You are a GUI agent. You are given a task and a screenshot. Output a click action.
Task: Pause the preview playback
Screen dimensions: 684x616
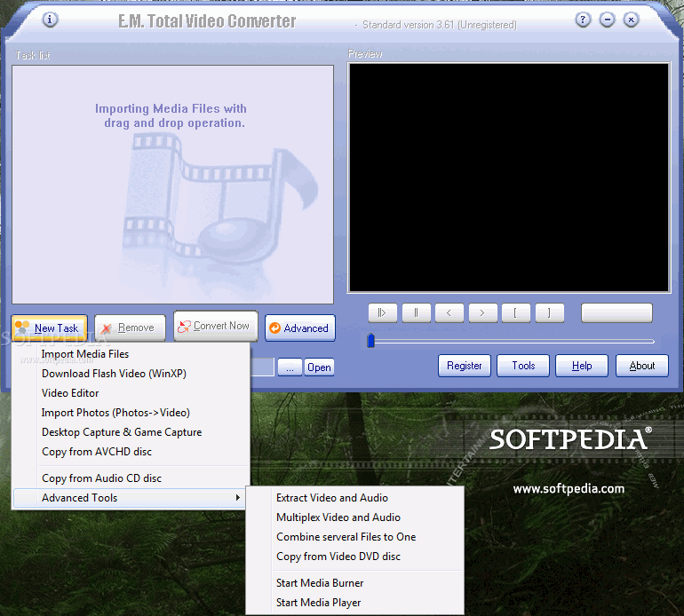point(416,312)
